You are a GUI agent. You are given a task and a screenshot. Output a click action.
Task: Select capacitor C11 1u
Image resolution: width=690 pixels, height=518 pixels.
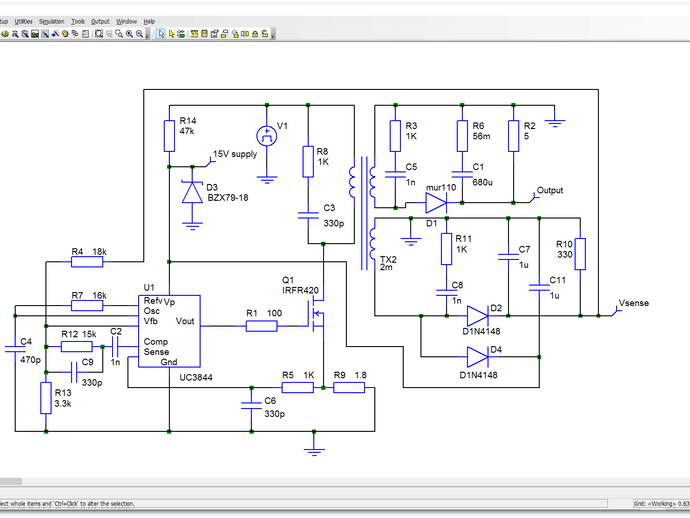(x=539, y=288)
